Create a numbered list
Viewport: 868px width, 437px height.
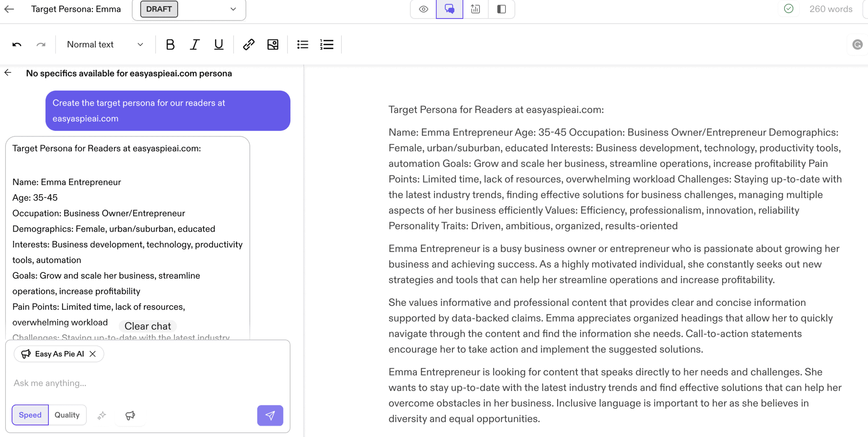(x=327, y=44)
